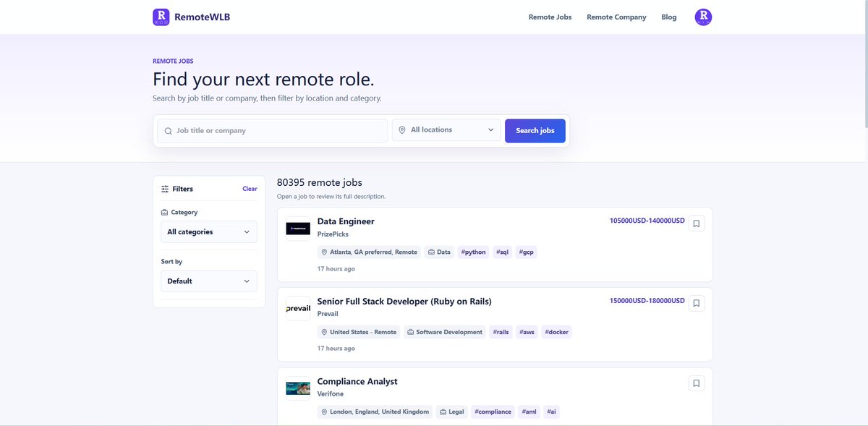Bookmark the Compliance Analyst job
The image size is (868, 426).
697,383
